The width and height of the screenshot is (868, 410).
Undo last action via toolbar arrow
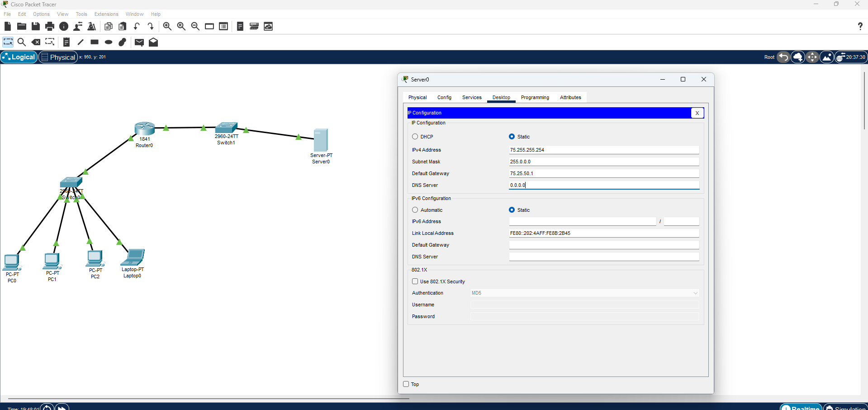pos(136,26)
